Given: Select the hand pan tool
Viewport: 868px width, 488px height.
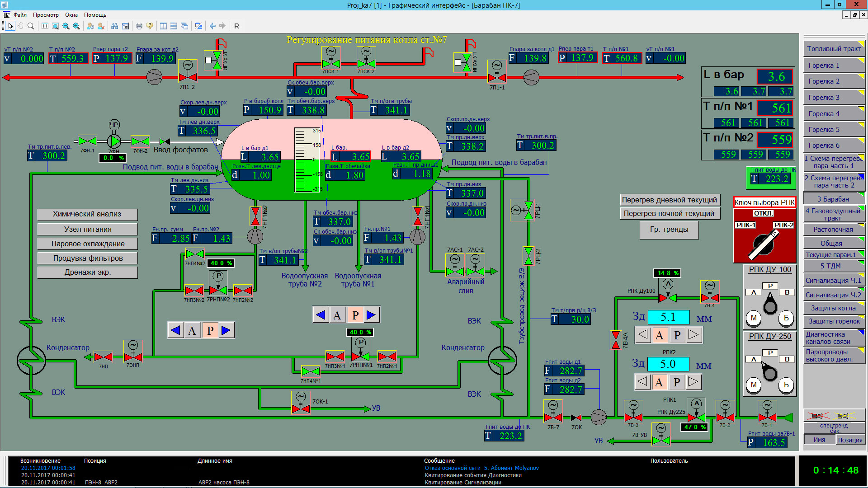Looking at the screenshot, I should coord(20,26).
